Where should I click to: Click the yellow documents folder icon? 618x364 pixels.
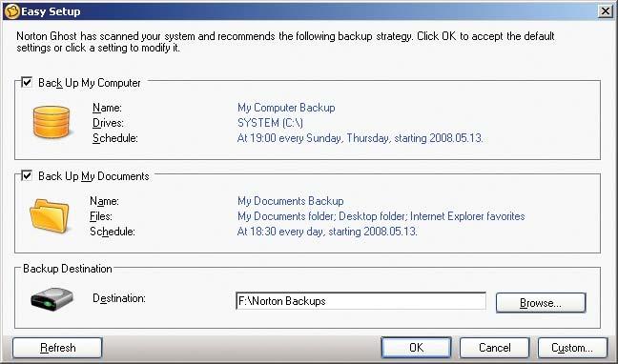[x=50, y=216]
